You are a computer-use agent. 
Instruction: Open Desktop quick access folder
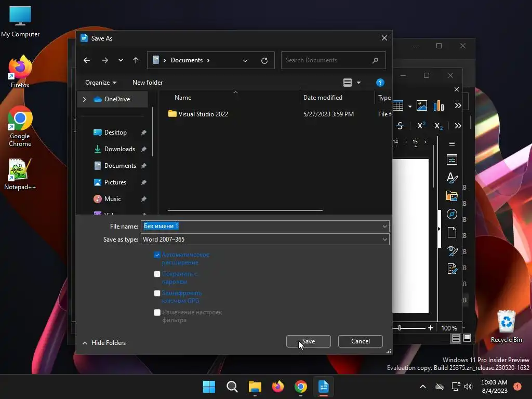pyautogui.click(x=115, y=132)
